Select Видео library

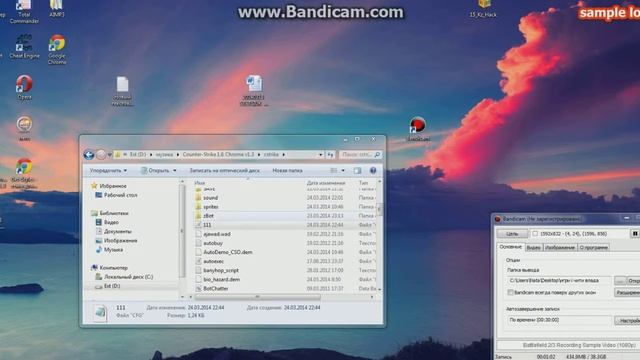111,222
